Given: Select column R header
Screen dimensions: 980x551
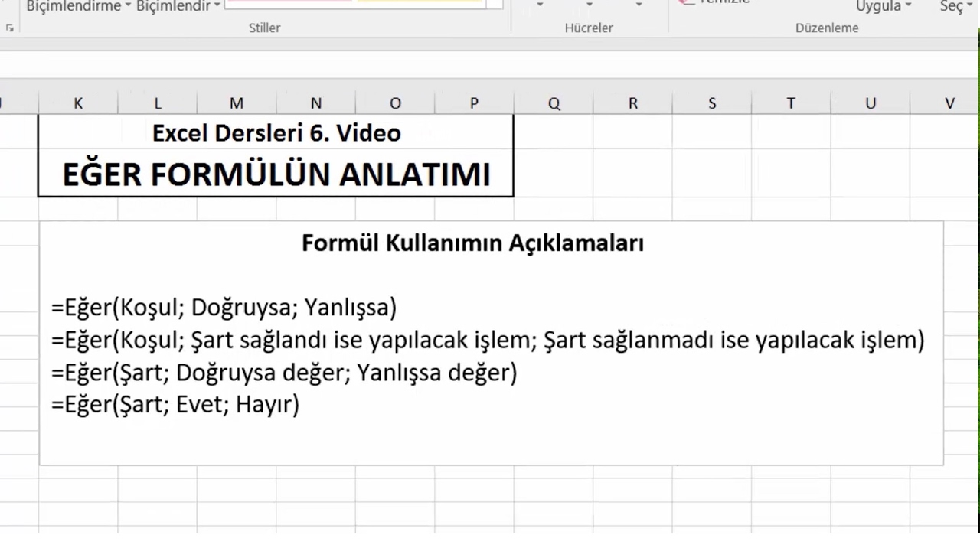Looking at the screenshot, I should pos(633,103).
